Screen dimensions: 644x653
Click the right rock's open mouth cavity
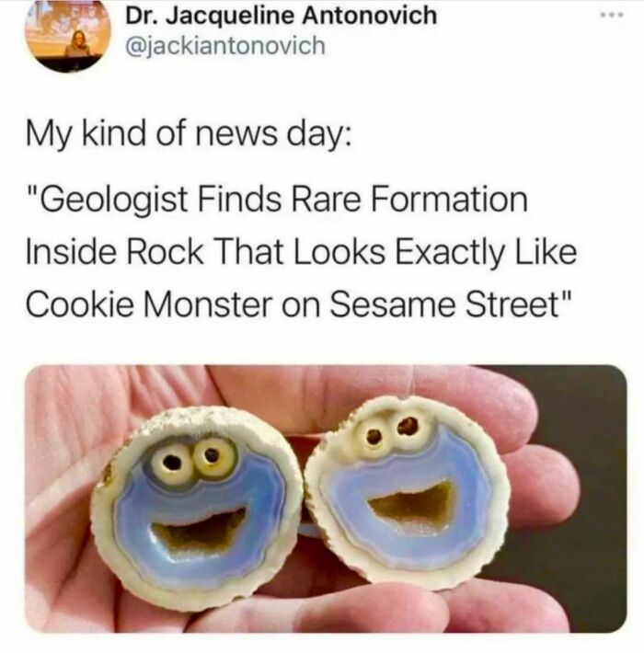click(412, 503)
